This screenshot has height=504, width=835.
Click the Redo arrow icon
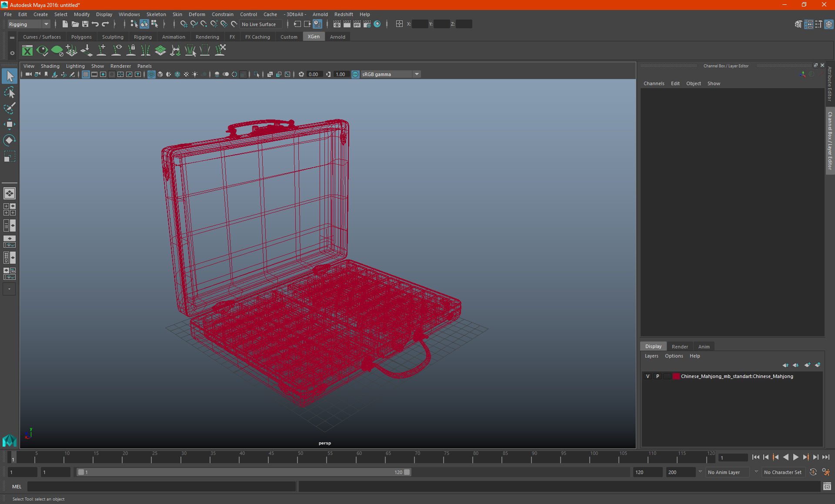pyautogui.click(x=105, y=24)
